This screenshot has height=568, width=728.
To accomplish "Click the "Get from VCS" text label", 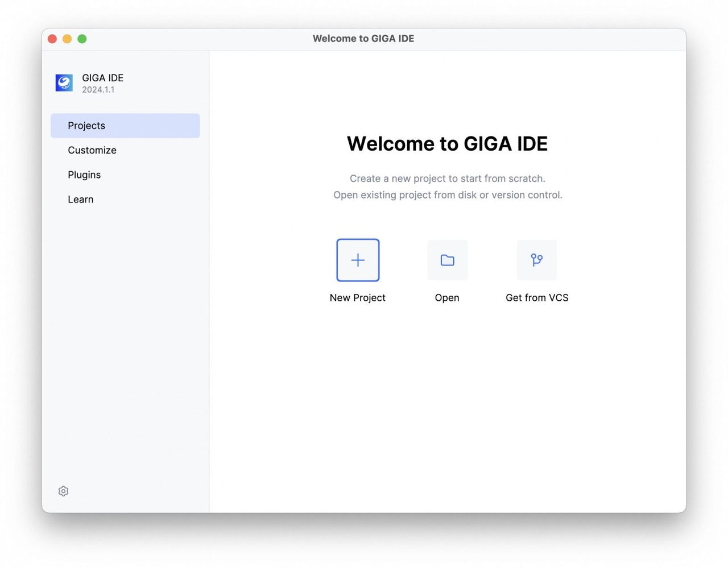I will pyautogui.click(x=537, y=298).
